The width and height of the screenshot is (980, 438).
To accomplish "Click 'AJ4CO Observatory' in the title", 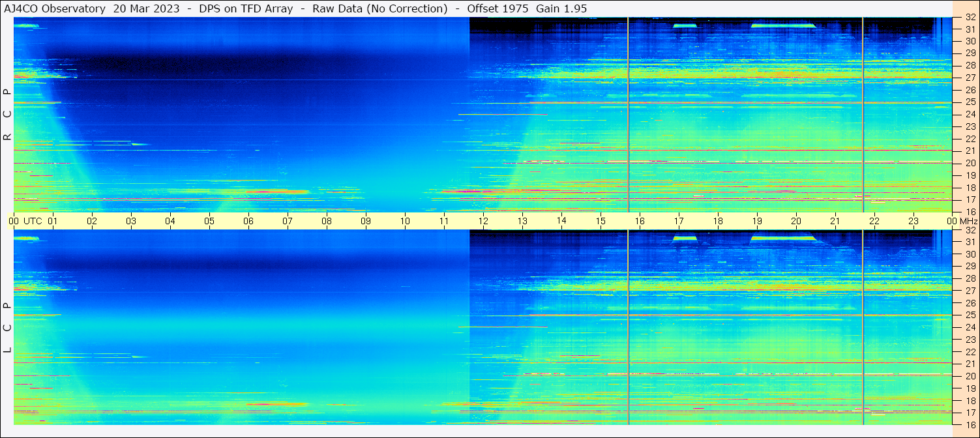I will click(54, 8).
